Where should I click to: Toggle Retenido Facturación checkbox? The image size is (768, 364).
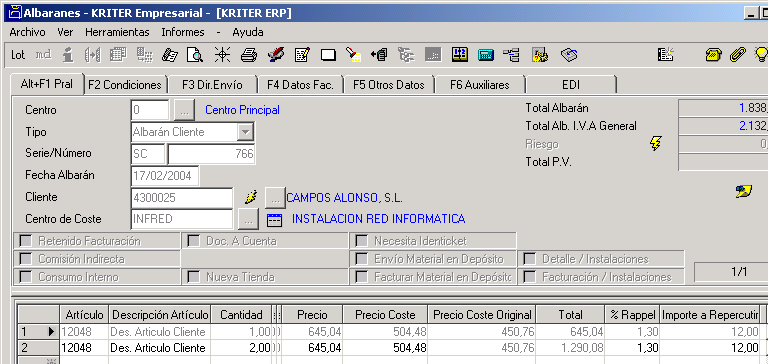tap(25, 241)
